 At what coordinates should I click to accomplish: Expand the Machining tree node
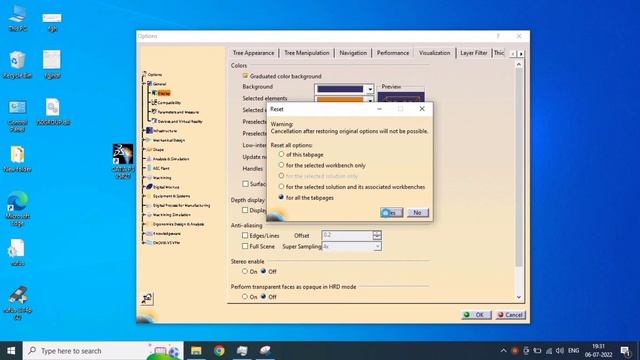(x=144, y=178)
